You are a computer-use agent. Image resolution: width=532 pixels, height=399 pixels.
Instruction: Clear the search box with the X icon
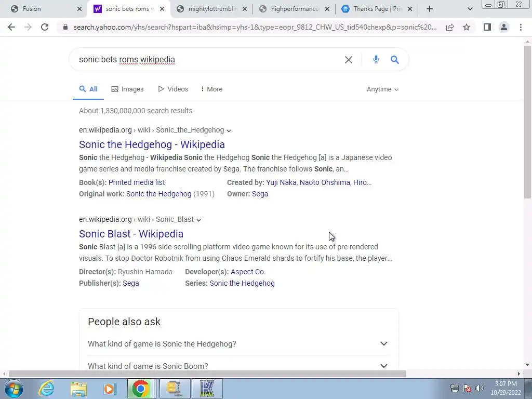(x=349, y=60)
